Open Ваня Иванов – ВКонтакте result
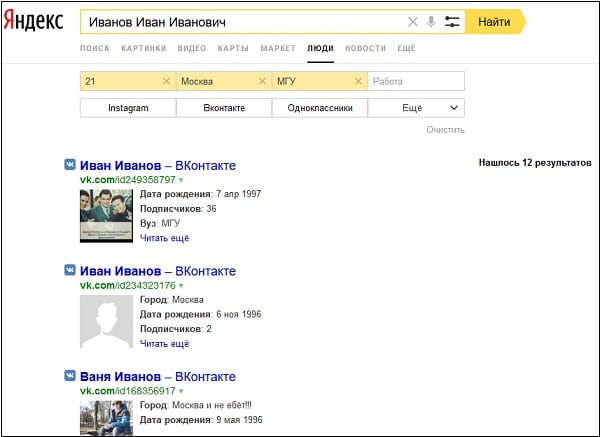The height and width of the screenshot is (437, 600). 158,377
